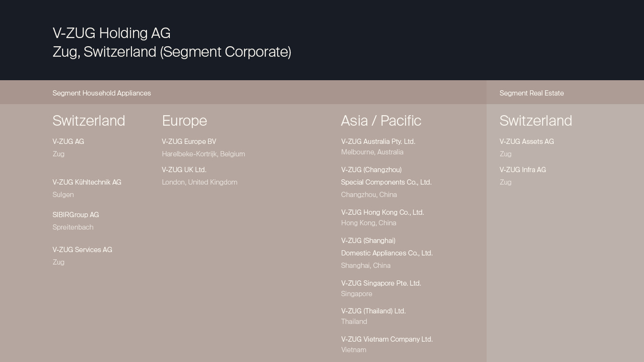Click the V-ZUG (Changzhou) line
Image resolution: width=644 pixels, height=362 pixels.
pyautogui.click(x=371, y=170)
